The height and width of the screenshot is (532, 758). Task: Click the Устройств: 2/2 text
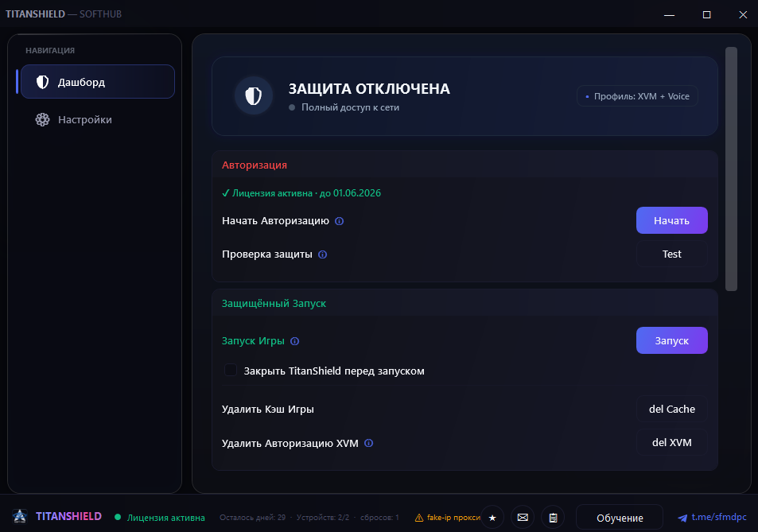click(323, 517)
